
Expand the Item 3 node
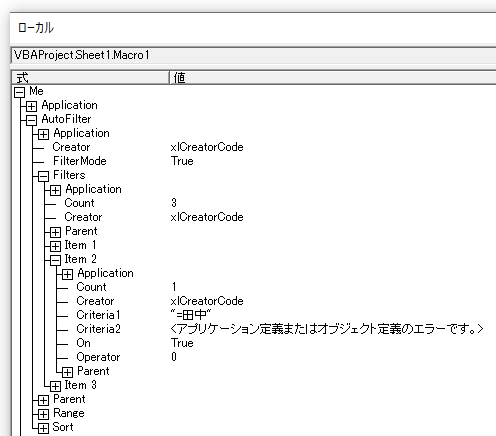click(x=55, y=386)
